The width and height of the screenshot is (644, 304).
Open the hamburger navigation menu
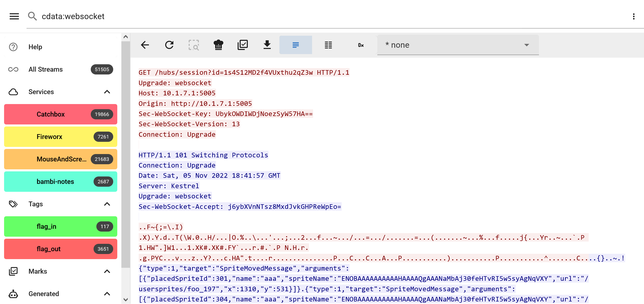(x=14, y=16)
